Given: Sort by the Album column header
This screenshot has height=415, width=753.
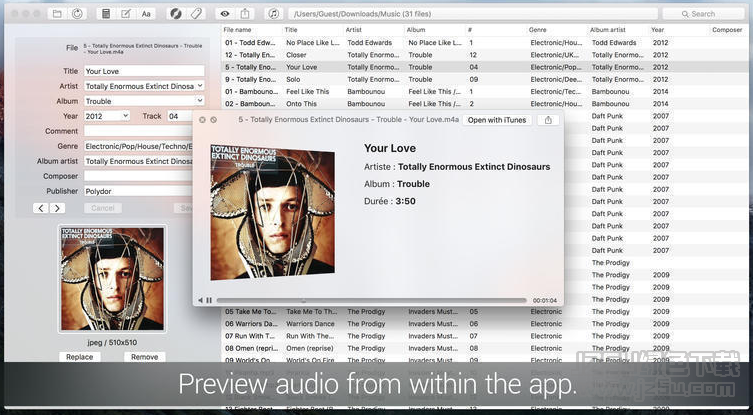Looking at the screenshot, I should click(435, 30).
